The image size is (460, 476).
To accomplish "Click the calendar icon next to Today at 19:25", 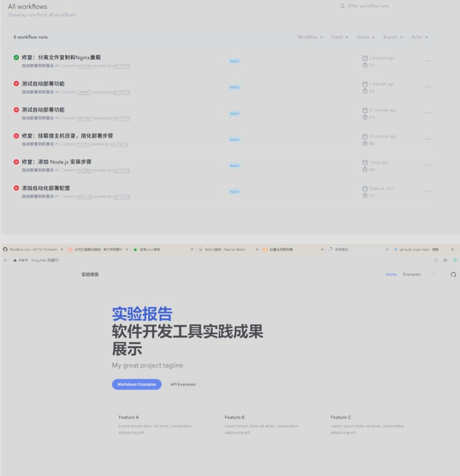I will click(x=365, y=188).
